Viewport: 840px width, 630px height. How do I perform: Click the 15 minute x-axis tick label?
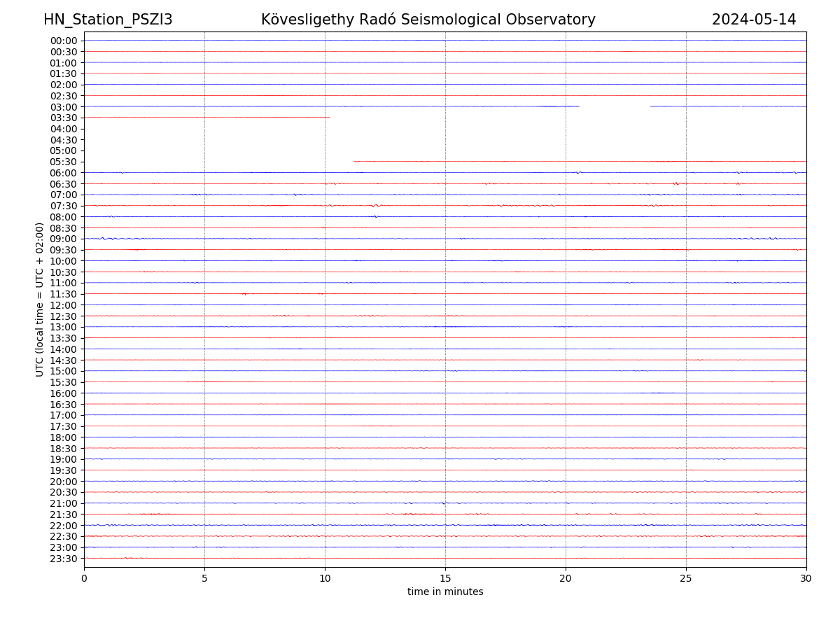click(x=445, y=579)
